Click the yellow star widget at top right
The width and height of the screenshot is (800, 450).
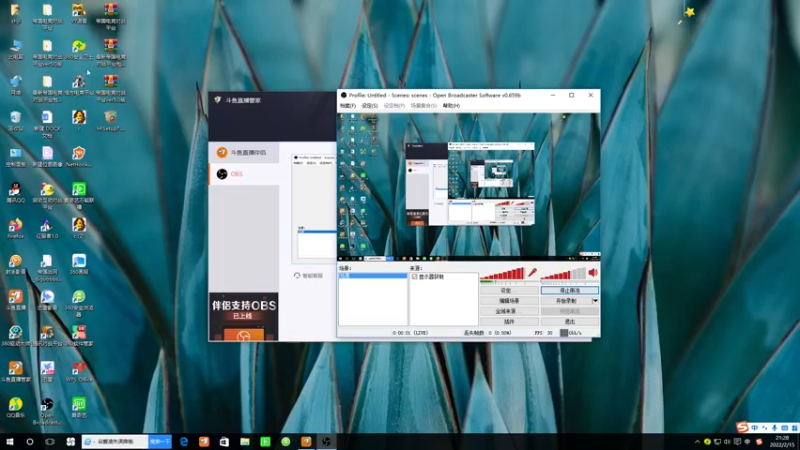click(689, 12)
